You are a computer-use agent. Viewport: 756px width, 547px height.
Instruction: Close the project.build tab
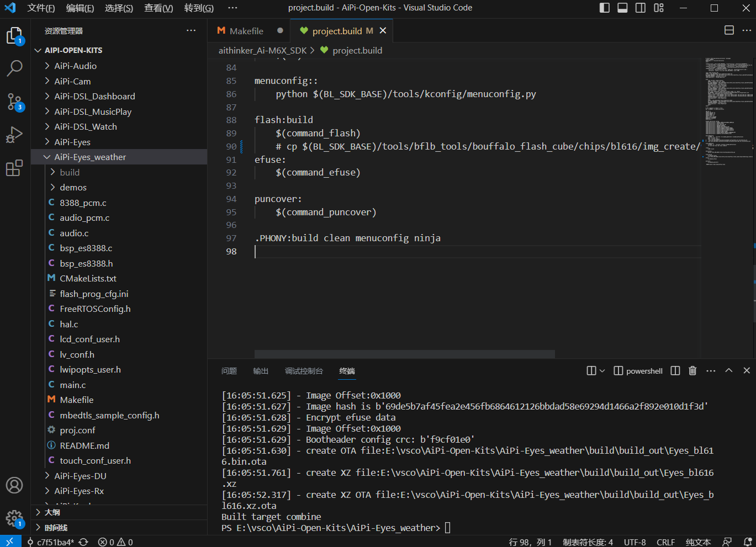(383, 31)
